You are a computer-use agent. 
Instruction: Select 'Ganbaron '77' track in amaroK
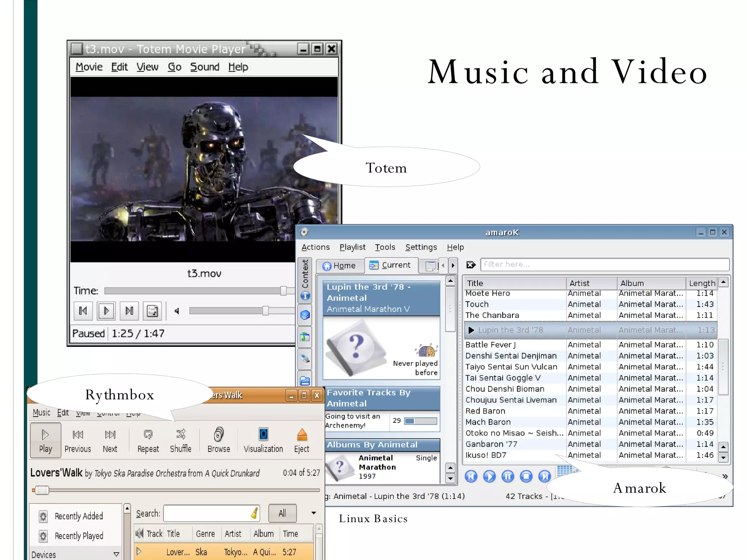pos(591,444)
